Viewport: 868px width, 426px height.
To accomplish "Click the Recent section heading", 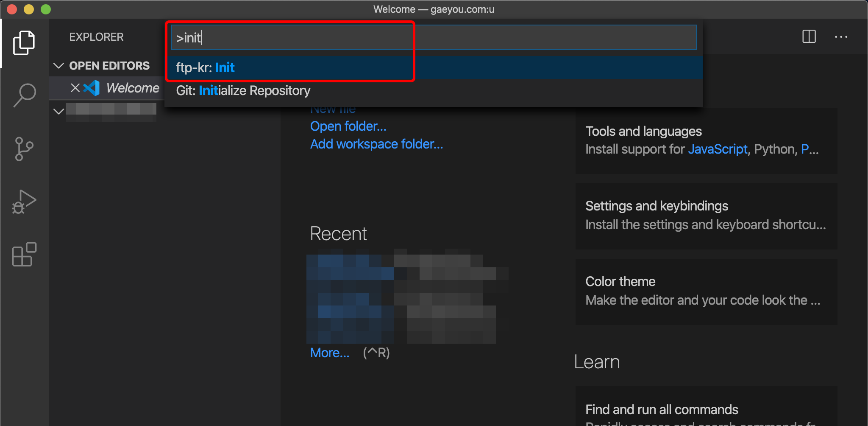I will (x=338, y=234).
